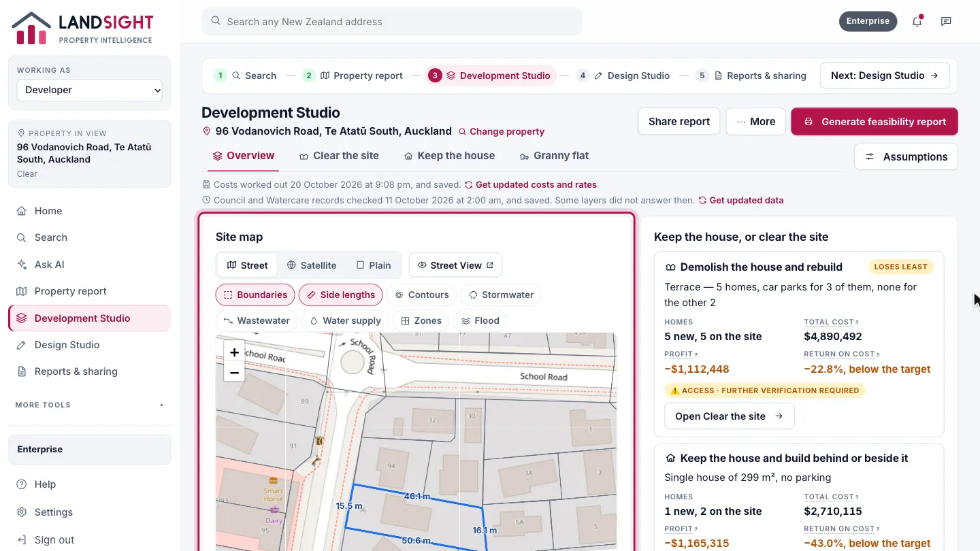The image size is (980, 551).
Task: Go to step 1 Search
Action: (x=245, y=76)
